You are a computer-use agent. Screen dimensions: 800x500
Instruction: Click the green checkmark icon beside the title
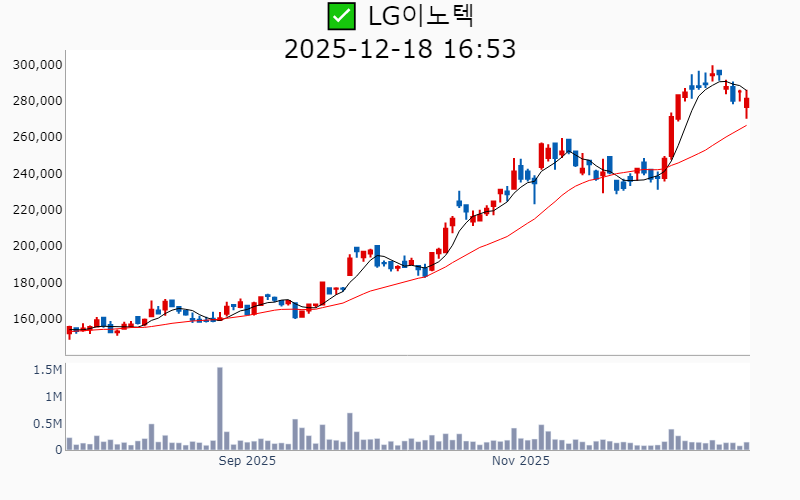click(342, 16)
